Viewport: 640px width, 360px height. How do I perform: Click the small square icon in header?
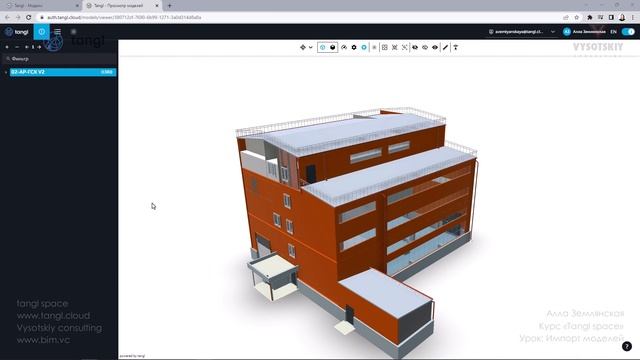coord(73,31)
